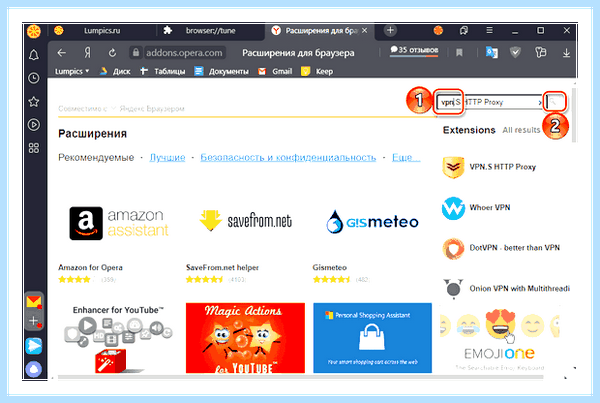Click the Whoer VPN logo icon

[x=453, y=208]
